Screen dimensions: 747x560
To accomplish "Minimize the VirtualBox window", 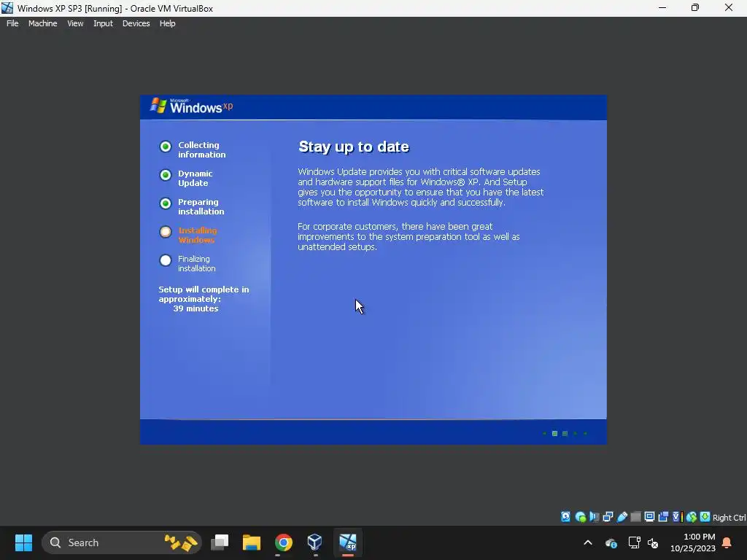I will (662, 8).
